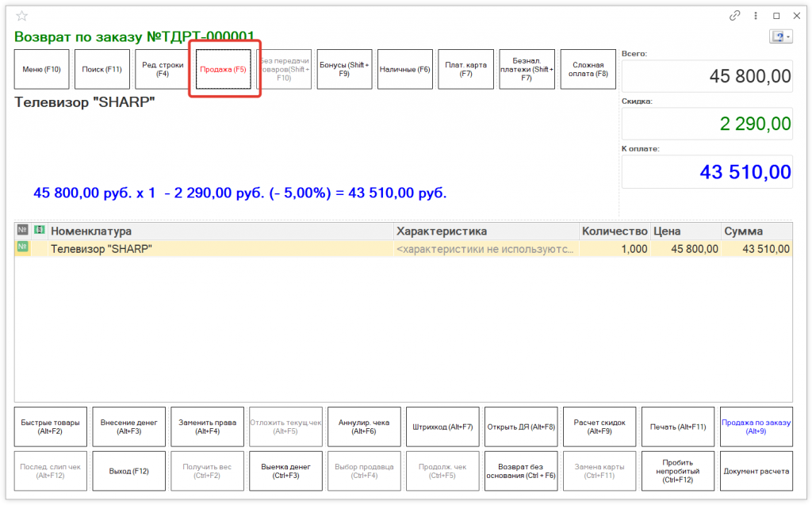Viewport: 812px width, 505px height.
Task: Click the favorites star icon
Action: (22, 16)
